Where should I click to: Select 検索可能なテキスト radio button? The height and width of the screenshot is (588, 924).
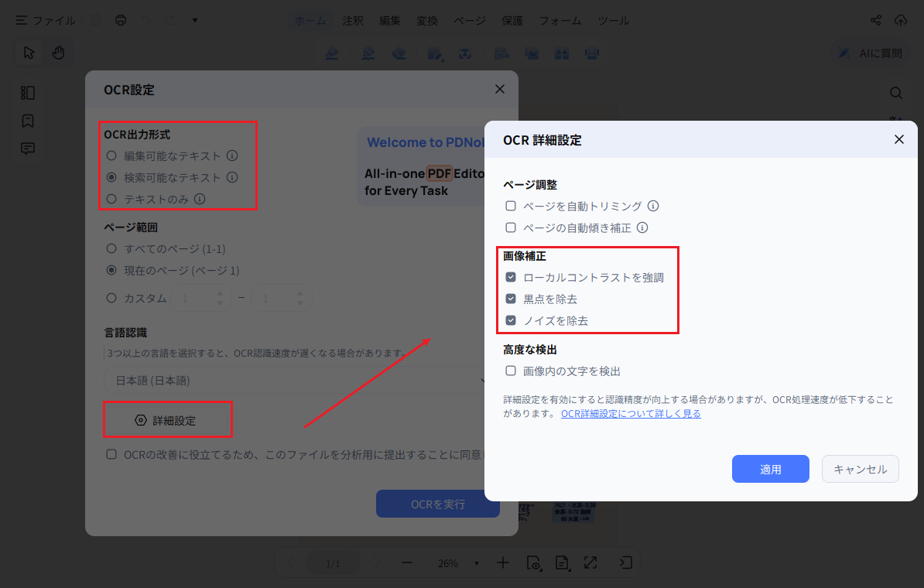pos(111,177)
